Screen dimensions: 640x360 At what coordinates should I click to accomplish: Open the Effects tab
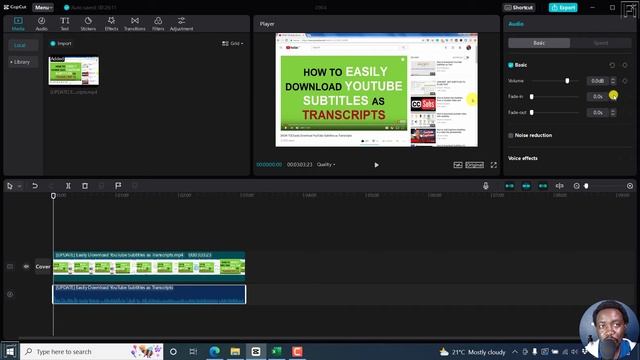111,24
